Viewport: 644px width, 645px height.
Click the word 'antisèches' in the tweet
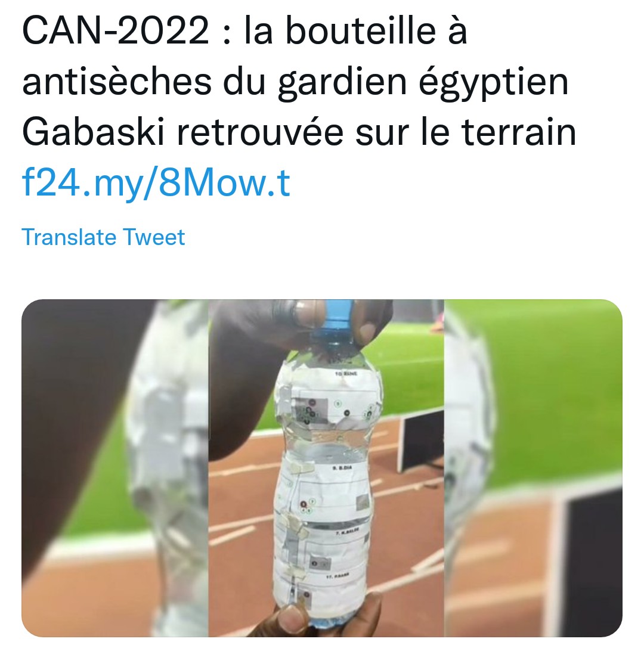click(117, 82)
